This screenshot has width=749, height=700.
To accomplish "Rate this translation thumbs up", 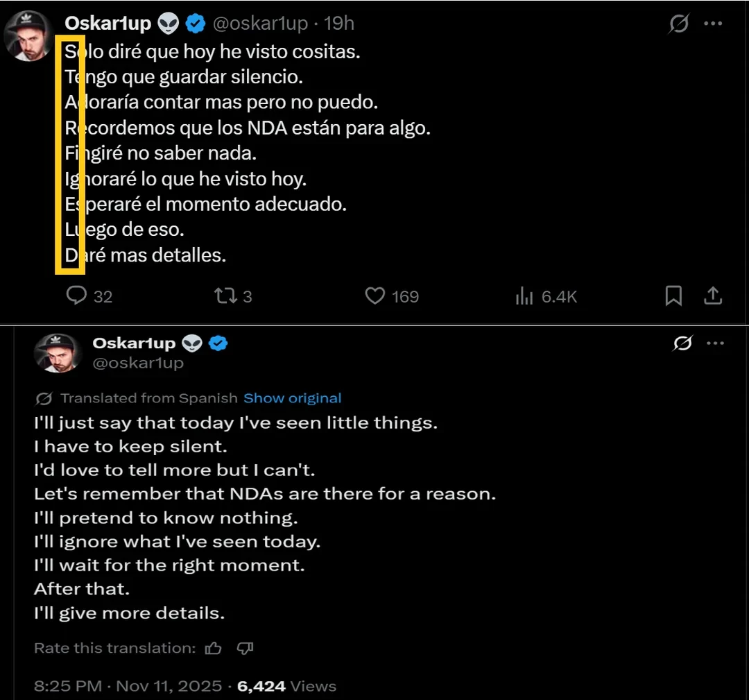I will click(x=214, y=648).
